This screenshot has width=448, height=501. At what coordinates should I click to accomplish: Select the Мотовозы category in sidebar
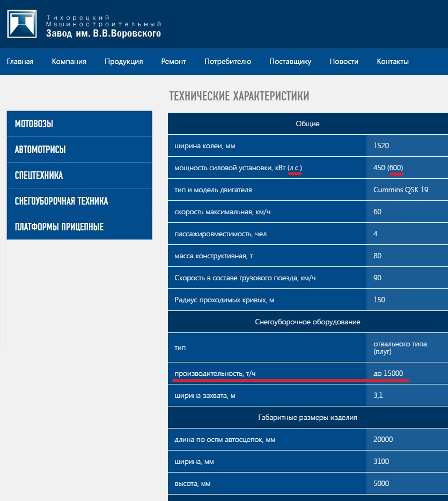(34, 124)
